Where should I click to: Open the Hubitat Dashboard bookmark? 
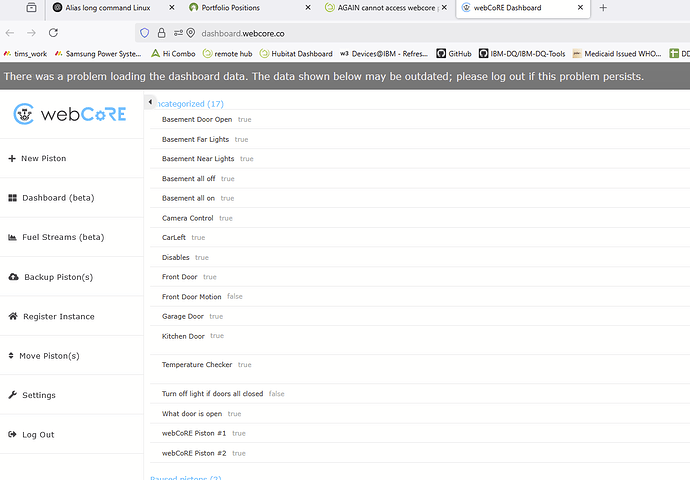(x=296, y=54)
